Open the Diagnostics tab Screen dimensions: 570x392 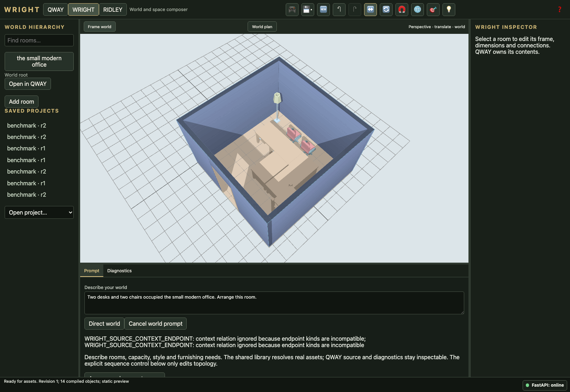click(119, 271)
